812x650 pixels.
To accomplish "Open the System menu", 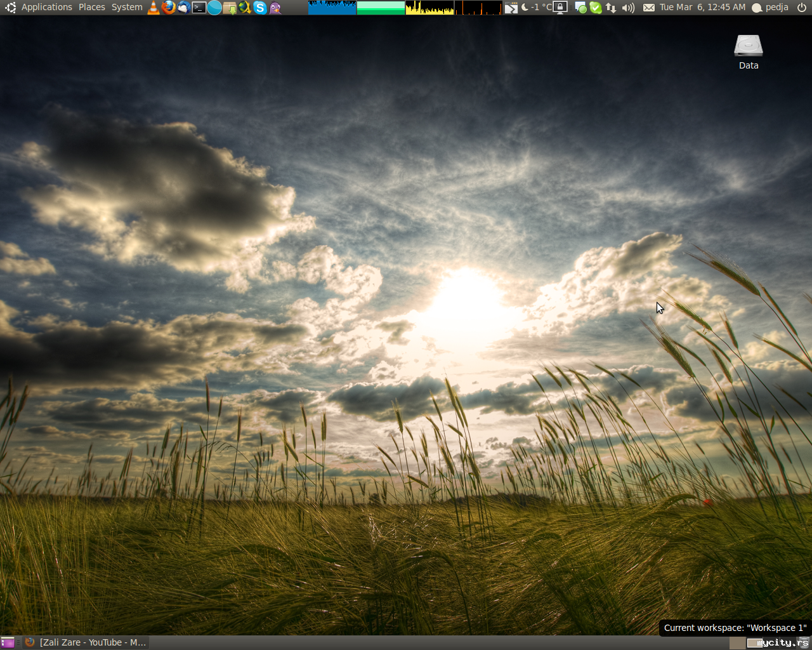I will [x=127, y=7].
